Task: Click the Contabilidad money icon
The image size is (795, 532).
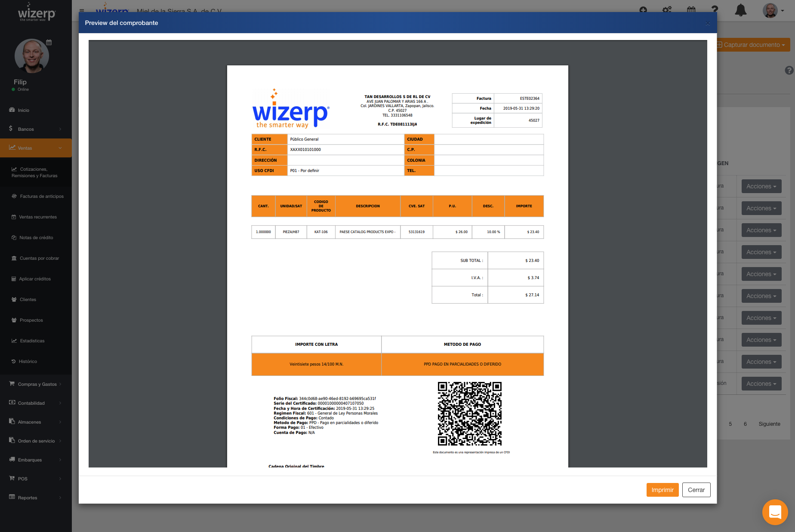Action: click(x=12, y=403)
